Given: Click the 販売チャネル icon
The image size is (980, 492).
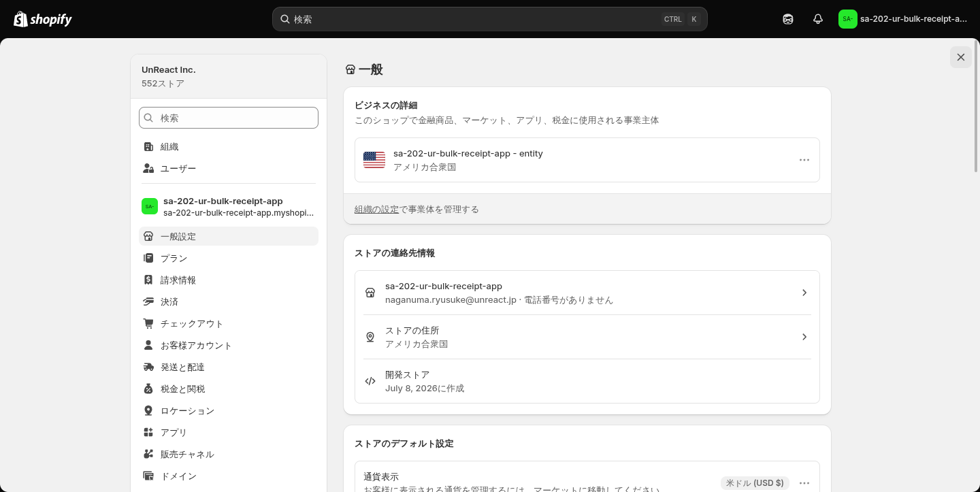Looking at the screenshot, I should click(x=148, y=454).
